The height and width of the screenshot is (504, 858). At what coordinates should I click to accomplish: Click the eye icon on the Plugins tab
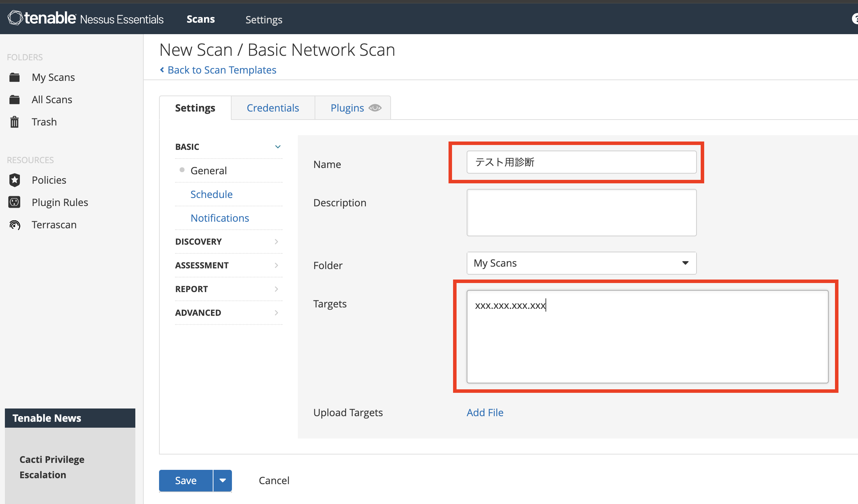[375, 108]
